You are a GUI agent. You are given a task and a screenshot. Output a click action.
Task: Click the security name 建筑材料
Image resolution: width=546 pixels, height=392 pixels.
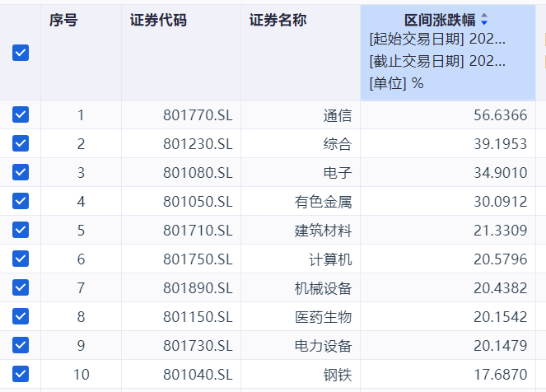pyautogui.click(x=323, y=231)
